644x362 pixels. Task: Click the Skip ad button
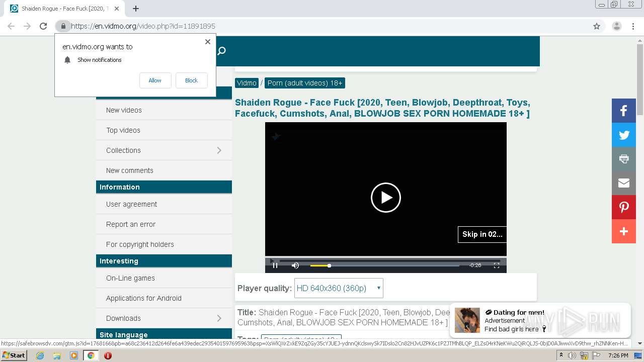(x=482, y=234)
